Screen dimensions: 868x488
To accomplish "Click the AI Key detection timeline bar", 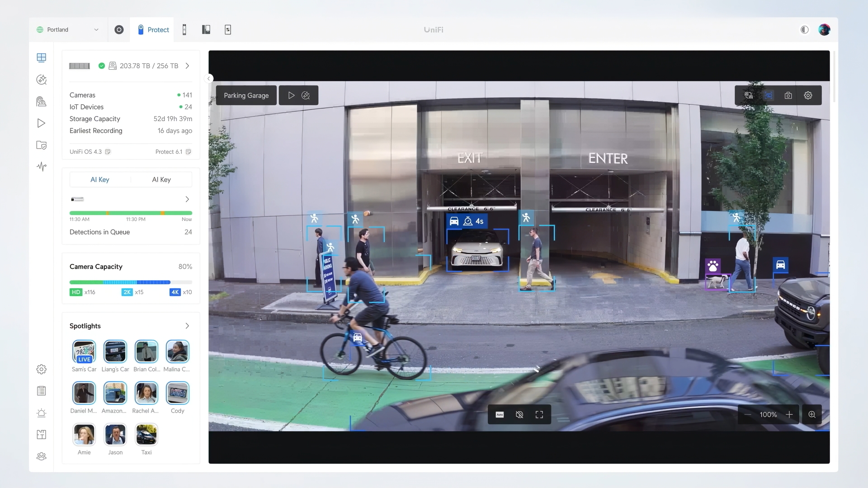I will tap(131, 213).
